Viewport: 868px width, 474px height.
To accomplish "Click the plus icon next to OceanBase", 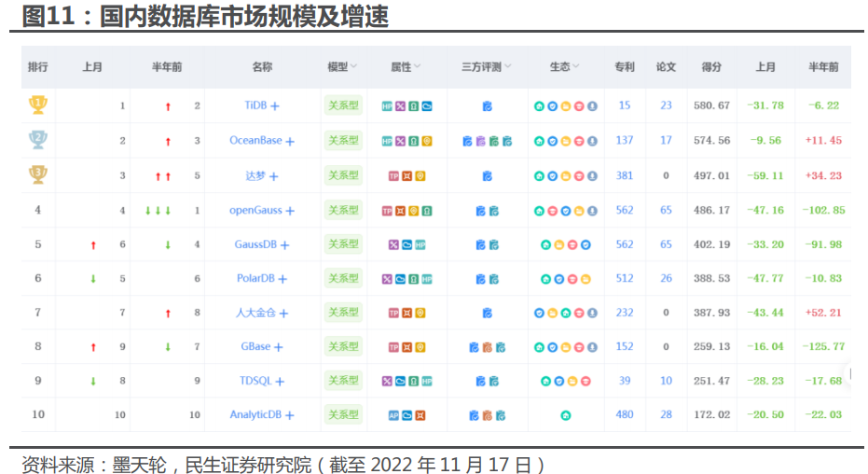I will pos(290,141).
